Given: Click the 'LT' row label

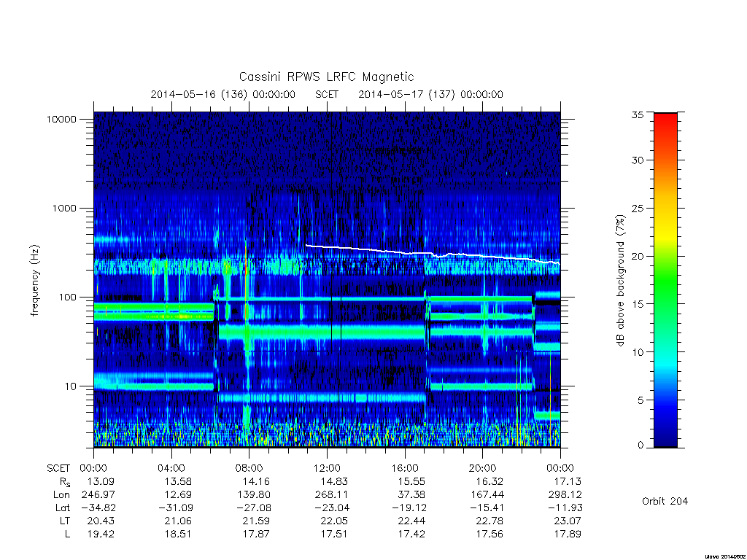Looking at the screenshot, I should [x=65, y=521].
